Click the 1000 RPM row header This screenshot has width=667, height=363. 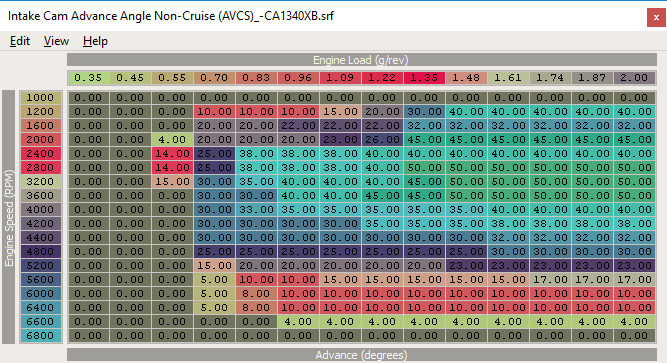[40, 97]
